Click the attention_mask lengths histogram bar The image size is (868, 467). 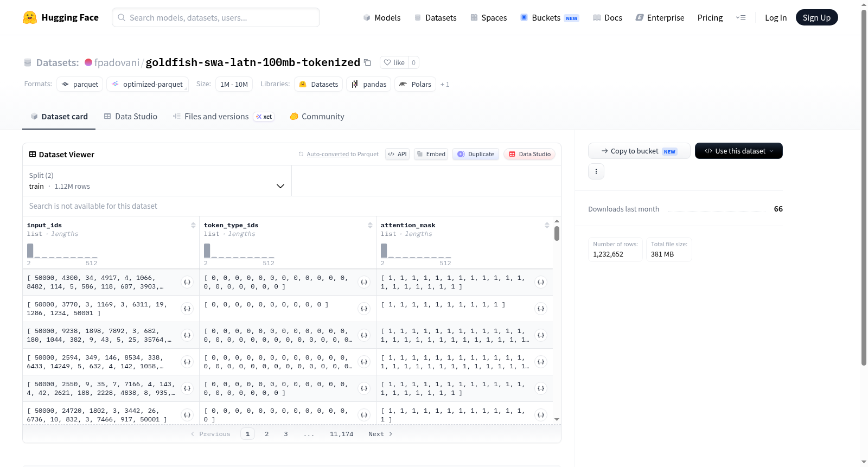tap(384, 251)
